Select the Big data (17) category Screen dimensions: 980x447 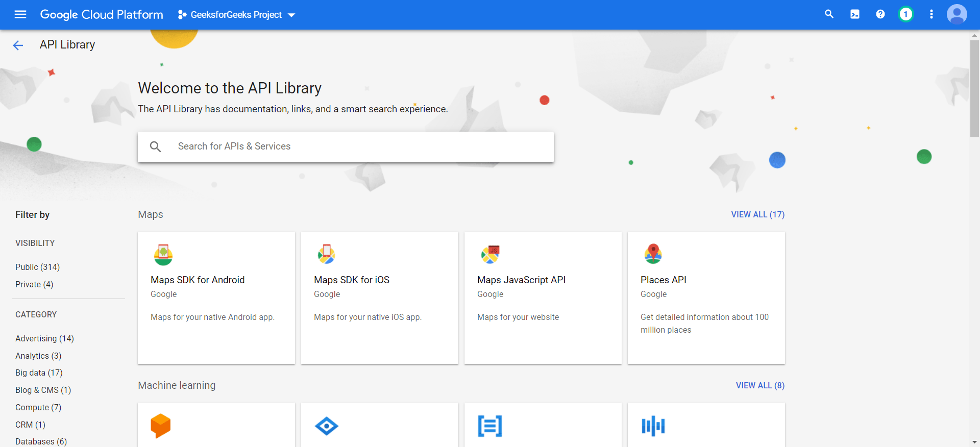(39, 373)
